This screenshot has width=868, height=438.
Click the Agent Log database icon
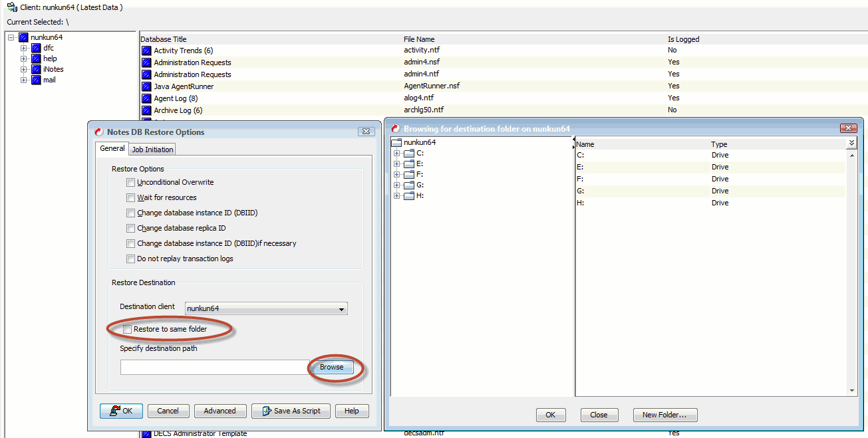[146, 98]
